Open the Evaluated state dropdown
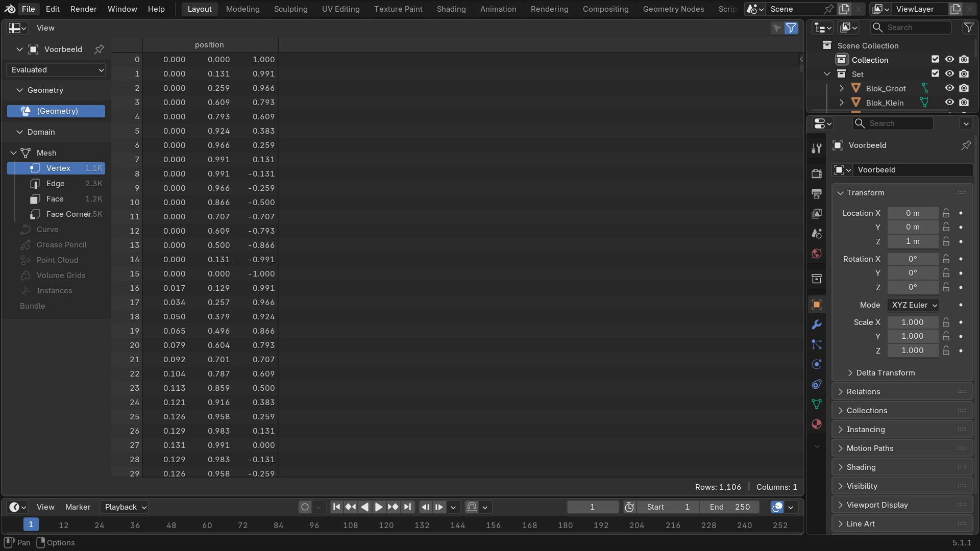 pos(56,70)
